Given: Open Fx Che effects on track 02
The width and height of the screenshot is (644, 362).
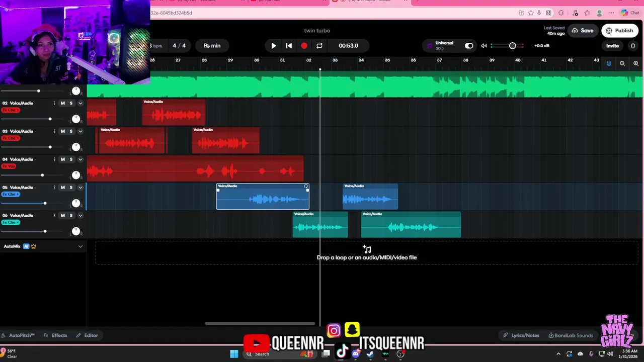Looking at the screenshot, I should (x=11, y=110).
